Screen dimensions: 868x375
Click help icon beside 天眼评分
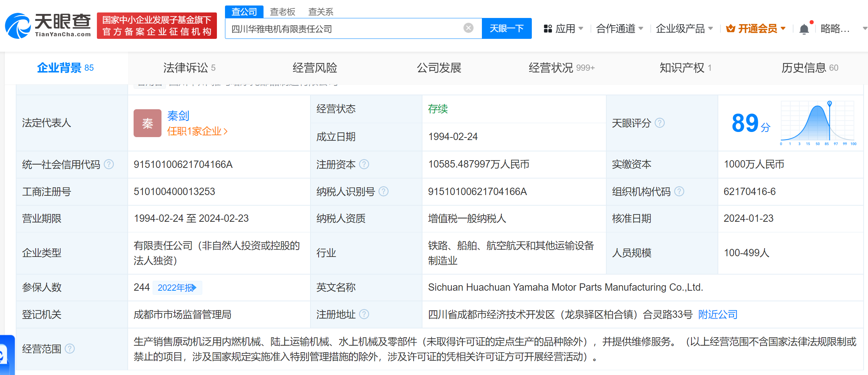pos(660,123)
